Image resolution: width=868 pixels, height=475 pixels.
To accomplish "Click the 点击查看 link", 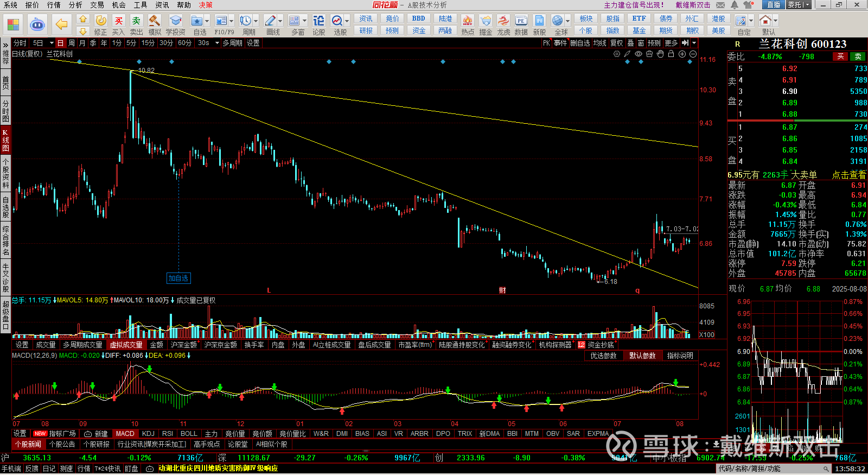I will 849,175.
